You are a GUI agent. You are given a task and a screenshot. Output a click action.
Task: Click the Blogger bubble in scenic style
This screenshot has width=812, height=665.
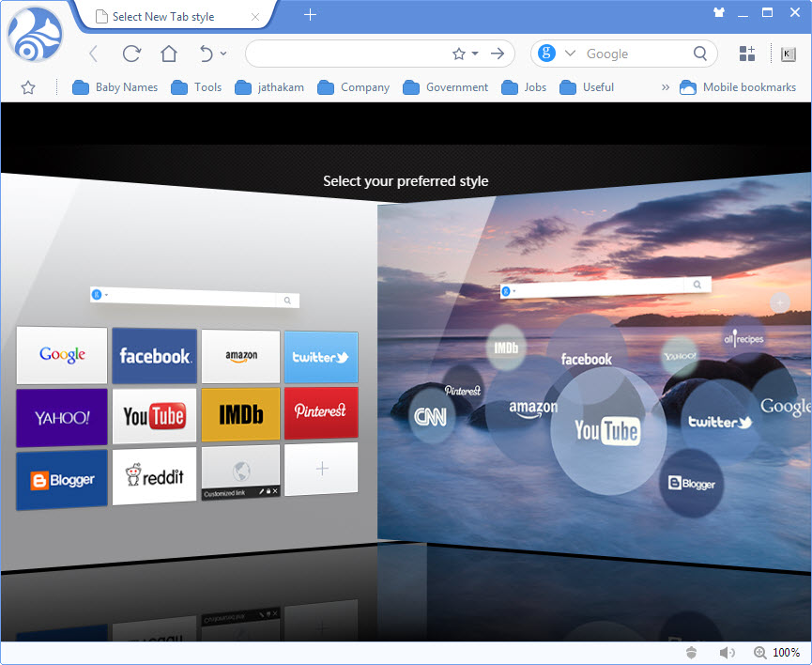click(x=691, y=483)
